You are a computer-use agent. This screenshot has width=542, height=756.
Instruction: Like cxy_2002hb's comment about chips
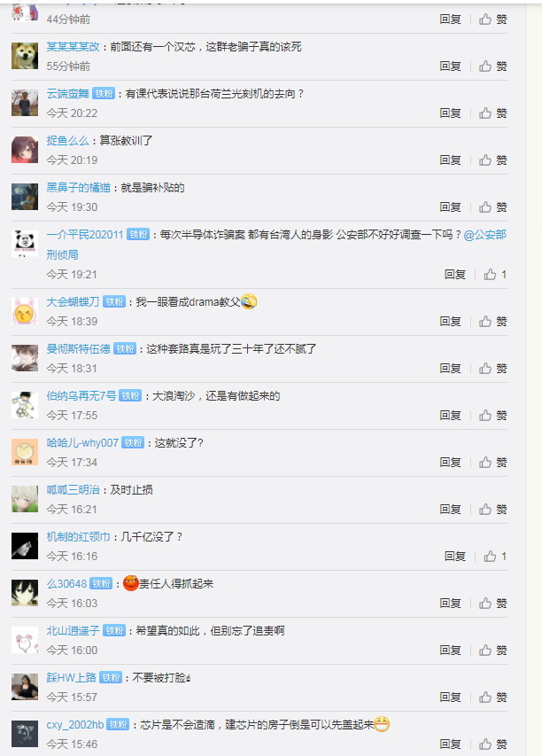click(493, 744)
